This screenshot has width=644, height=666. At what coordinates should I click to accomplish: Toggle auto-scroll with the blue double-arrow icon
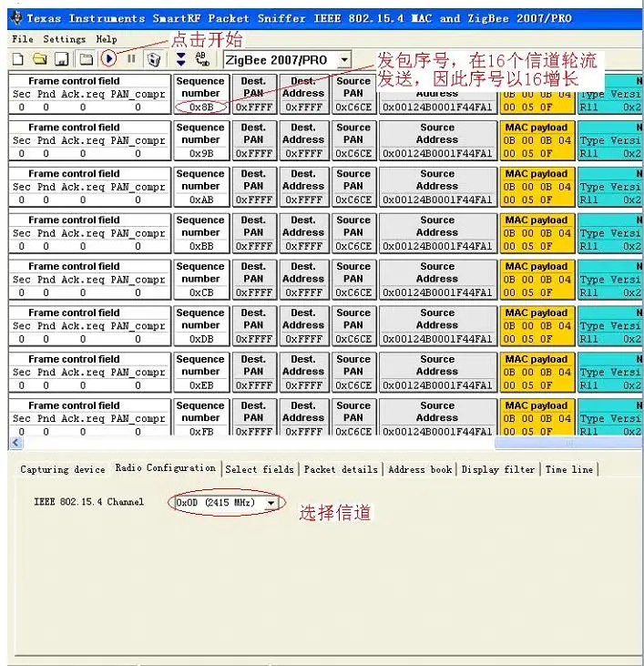tap(181, 59)
